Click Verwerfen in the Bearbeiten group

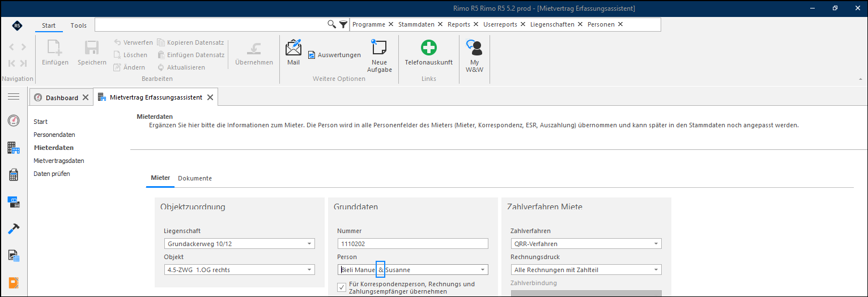pyautogui.click(x=133, y=42)
